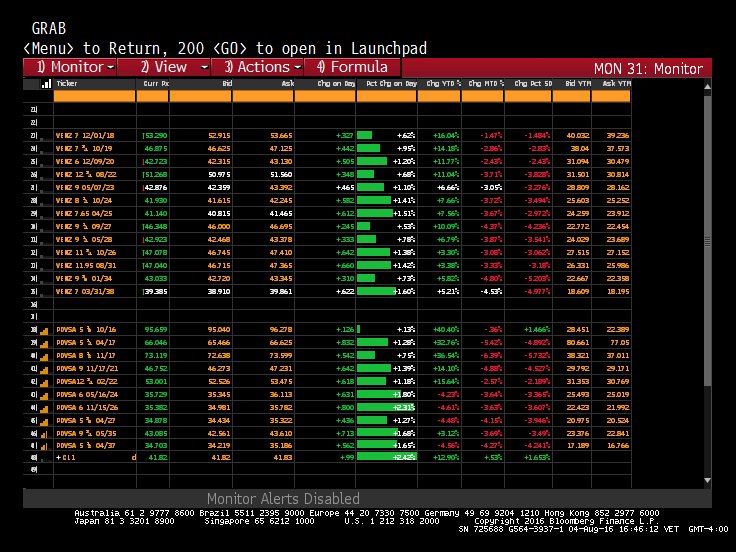Open the 4) Formula menu
This screenshot has height=552, width=736.
tap(352, 67)
